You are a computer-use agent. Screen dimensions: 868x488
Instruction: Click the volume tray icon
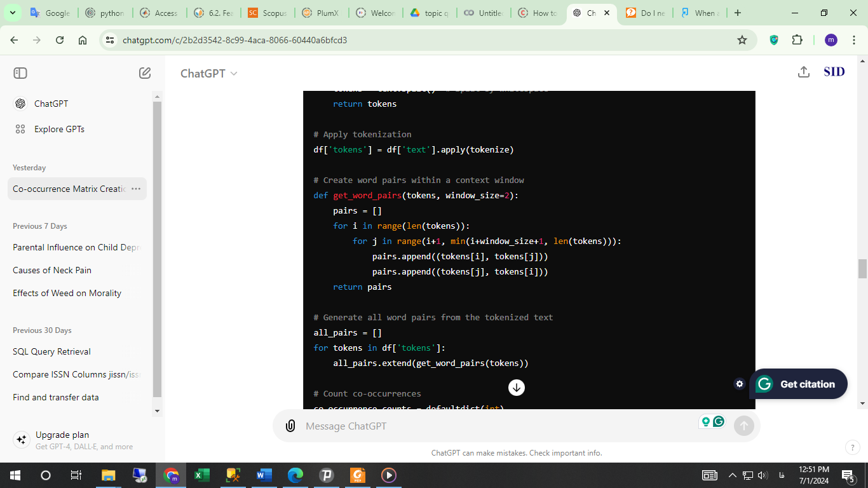coord(763,475)
